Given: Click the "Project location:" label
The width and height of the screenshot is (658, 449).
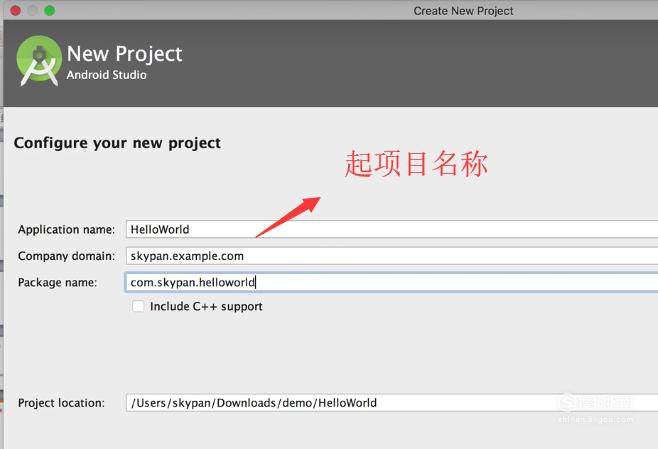Looking at the screenshot, I should tap(61, 403).
